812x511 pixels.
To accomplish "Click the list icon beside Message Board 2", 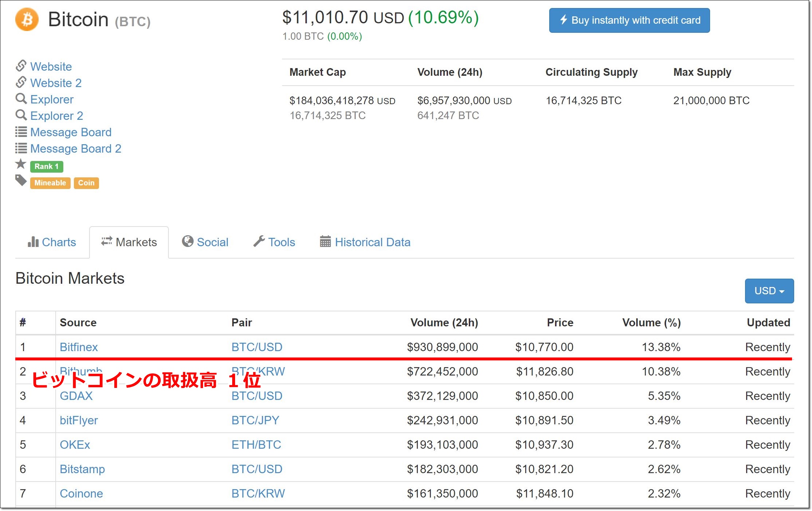I will (x=21, y=148).
